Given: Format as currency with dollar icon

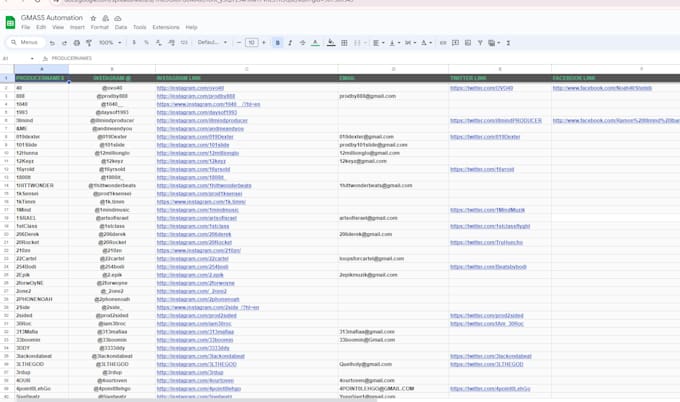Looking at the screenshot, I should coord(134,42).
